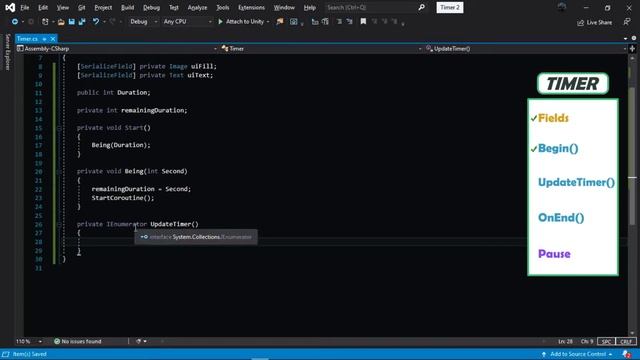Click the uncomment selected lines icon
Screen dimensions: 640x360
pos(325,22)
